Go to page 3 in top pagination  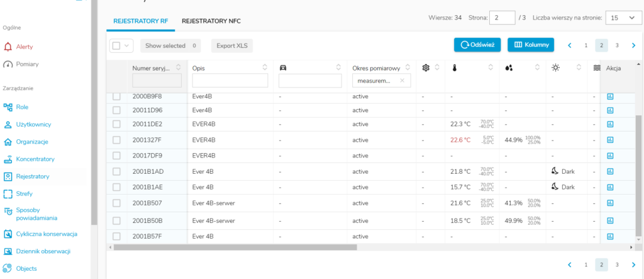[x=617, y=46]
